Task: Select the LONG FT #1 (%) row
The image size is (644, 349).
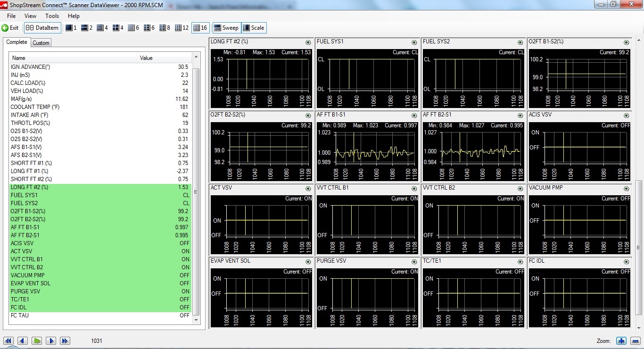Action: (x=100, y=171)
